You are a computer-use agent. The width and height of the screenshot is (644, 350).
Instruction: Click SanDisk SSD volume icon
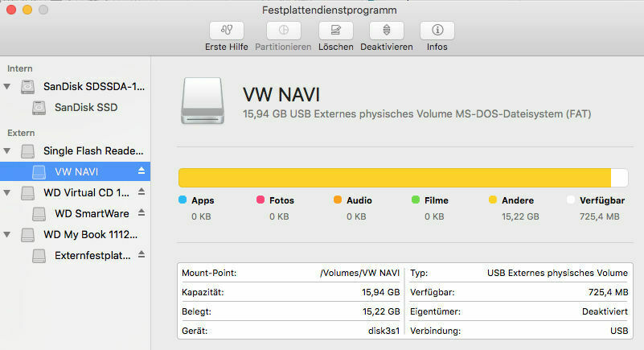coord(39,108)
